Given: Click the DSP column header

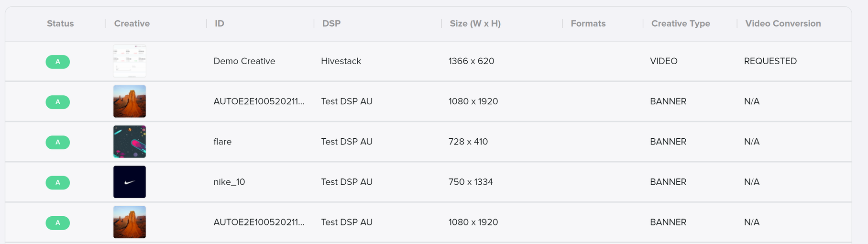Looking at the screenshot, I should (x=331, y=23).
